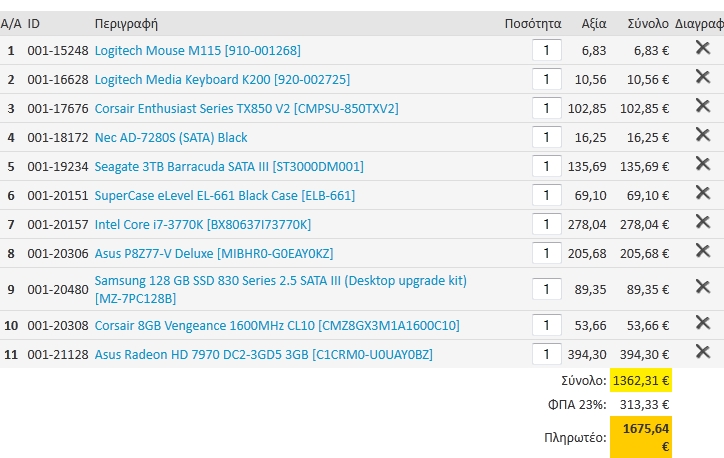Edit quantity field for Corsair 8GB Vengeance
This screenshot has height=458, width=724.
[x=547, y=325]
